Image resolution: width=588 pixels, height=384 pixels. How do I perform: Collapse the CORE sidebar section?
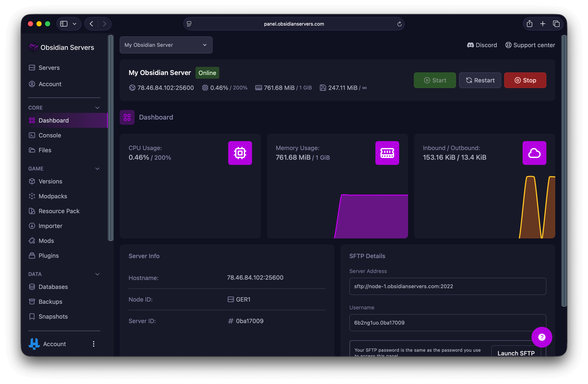97,108
